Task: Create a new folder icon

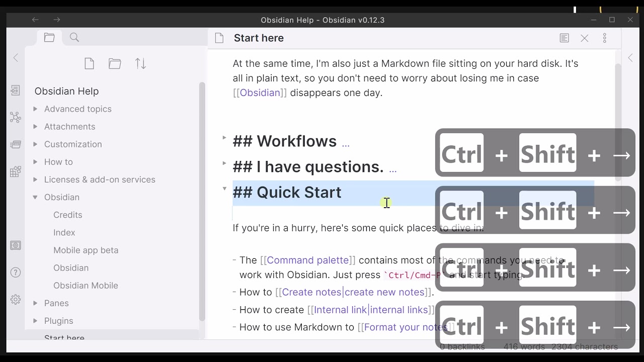Action: click(x=115, y=63)
